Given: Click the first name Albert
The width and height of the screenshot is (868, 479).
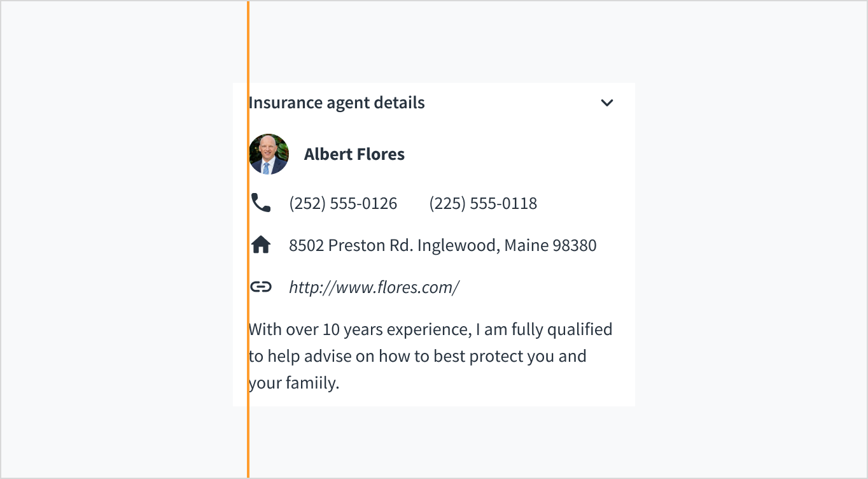Looking at the screenshot, I should (x=325, y=154).
